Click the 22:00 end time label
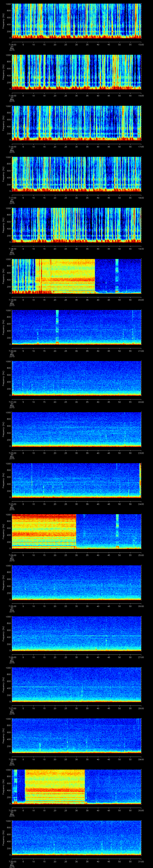 click(x=141, y=402)
